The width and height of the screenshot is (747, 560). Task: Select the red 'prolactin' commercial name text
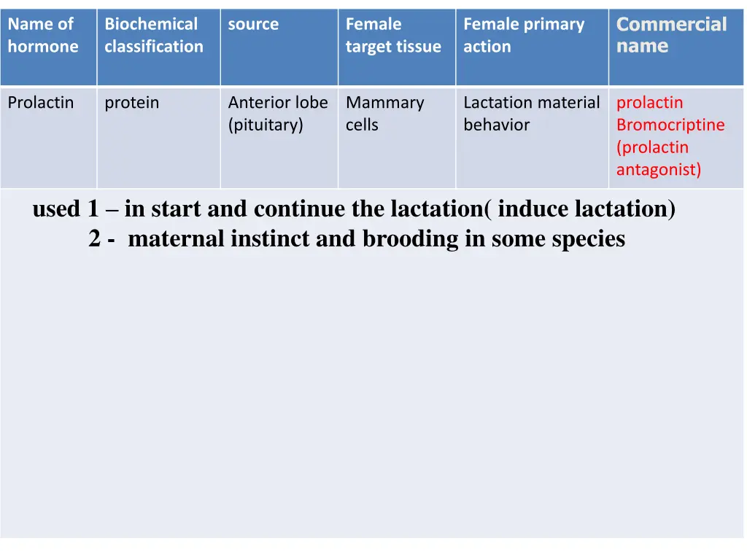(650, 103)
